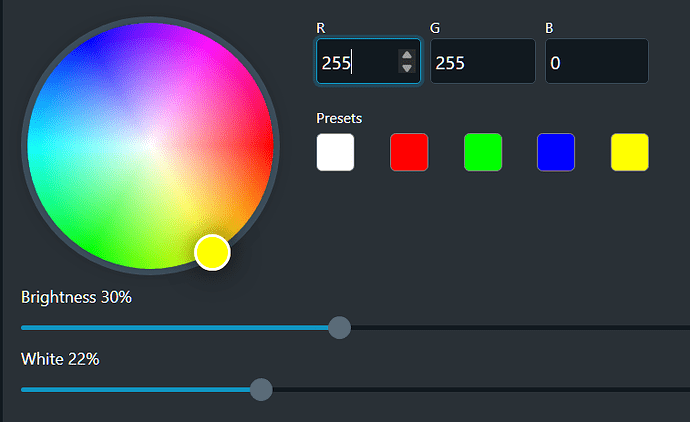The width and height of the screenshot is (690, 422).
Task: Apply the yellow preset swatch
Action: [630, 152]
